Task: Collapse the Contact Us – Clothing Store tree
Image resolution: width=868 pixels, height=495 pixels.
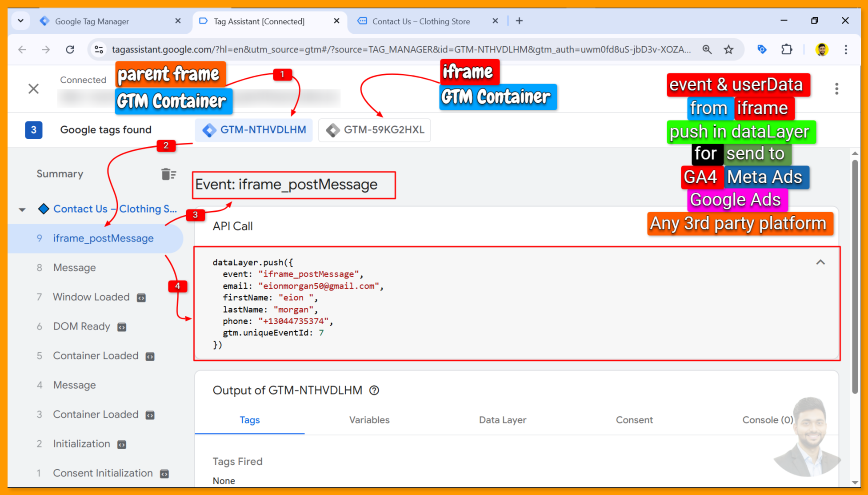Action: click(x=22, y=209)
